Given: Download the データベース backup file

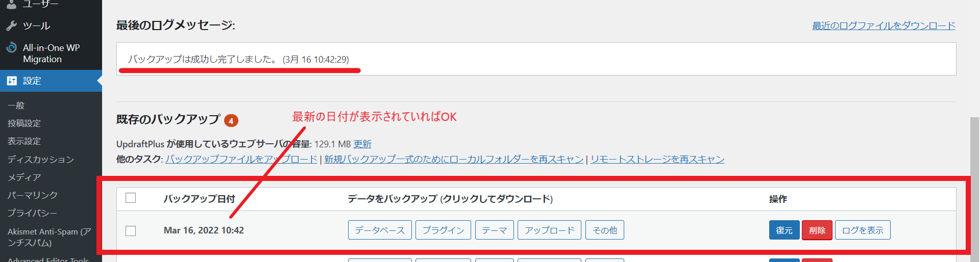Looking at the screenshot, I should (380, 230).
